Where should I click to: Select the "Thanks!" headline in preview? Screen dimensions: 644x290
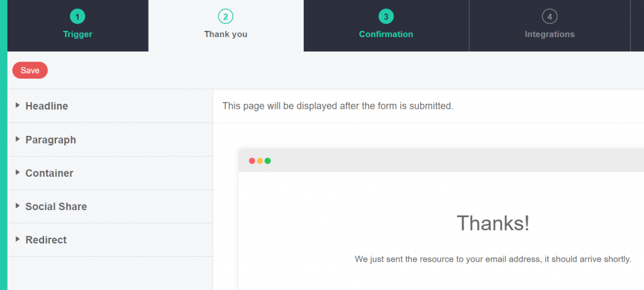(x=492, y=223)
